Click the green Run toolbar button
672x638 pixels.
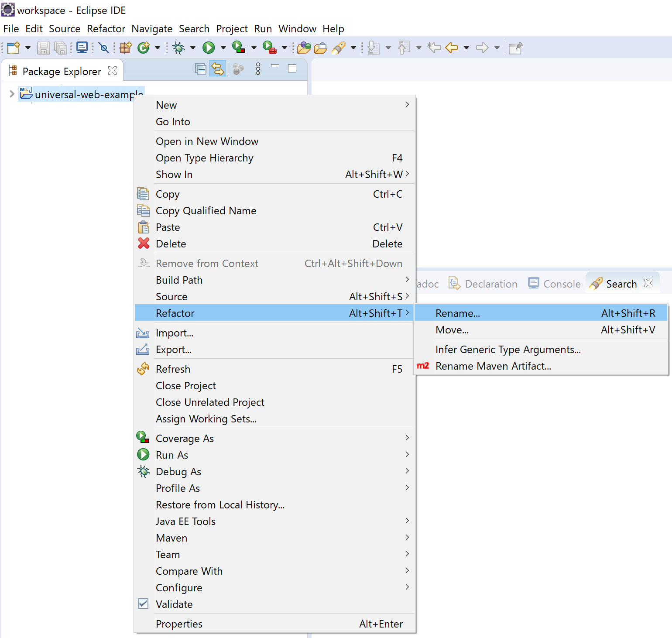click(x=209, y=48)
